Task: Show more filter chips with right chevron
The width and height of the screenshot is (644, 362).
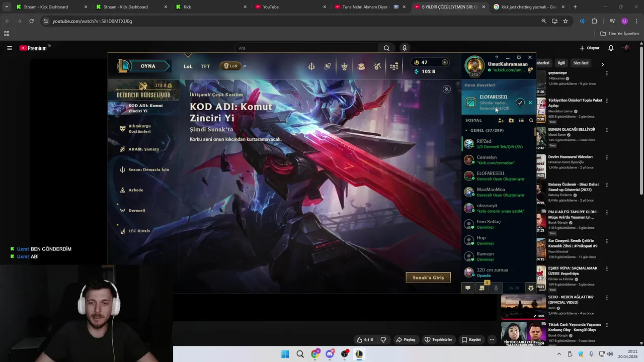Action: (x=602, y=64)
